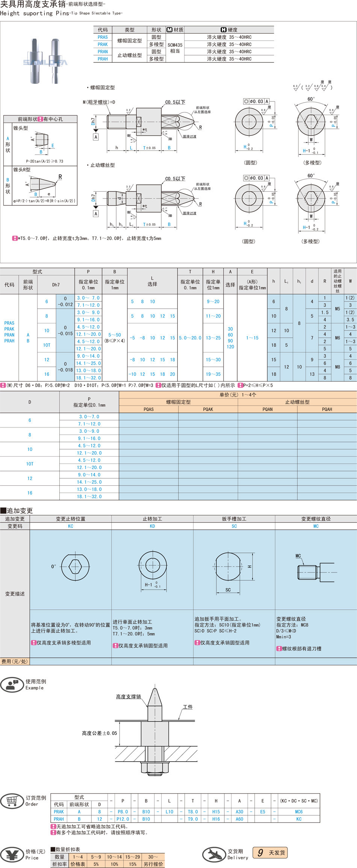357x868 pixels.
Task: Click the PRAK row in the order example
Action: pyautogui.click(x=59, y=812)
